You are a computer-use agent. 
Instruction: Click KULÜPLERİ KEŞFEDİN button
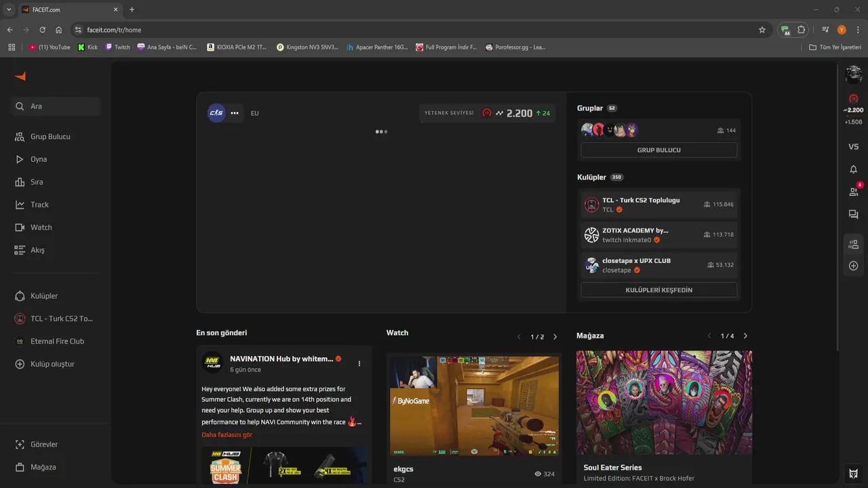[x=658, y=290]
